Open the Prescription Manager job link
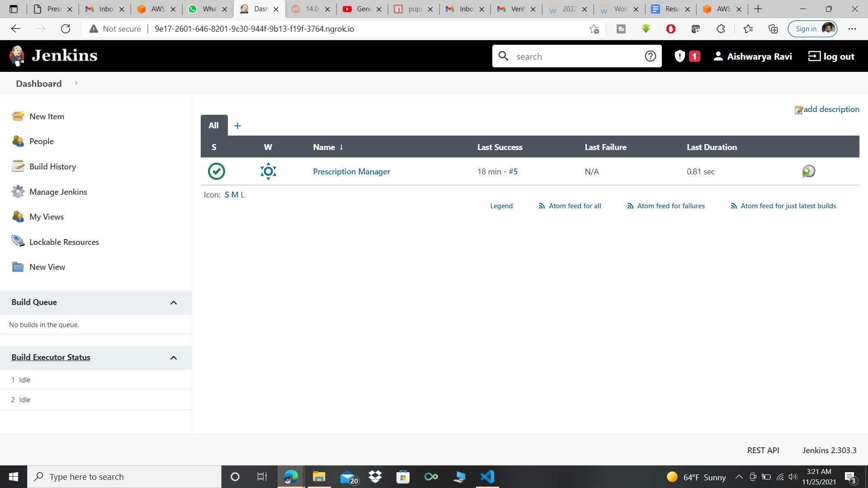868x488 pixels. coord(351,171)
